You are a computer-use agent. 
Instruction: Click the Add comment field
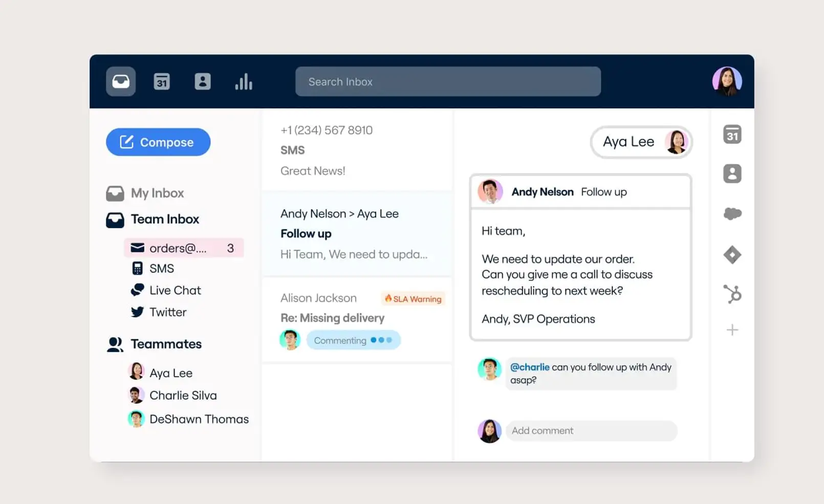pyautogui.click(x=591, y=430)
